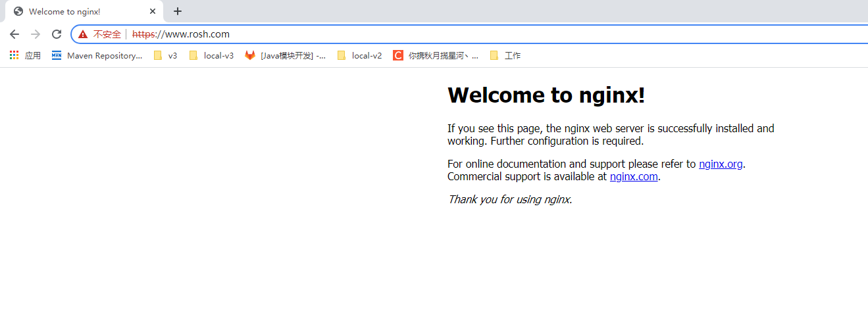Click the address bar URL www.rosh.com

[x=181, y=34]
